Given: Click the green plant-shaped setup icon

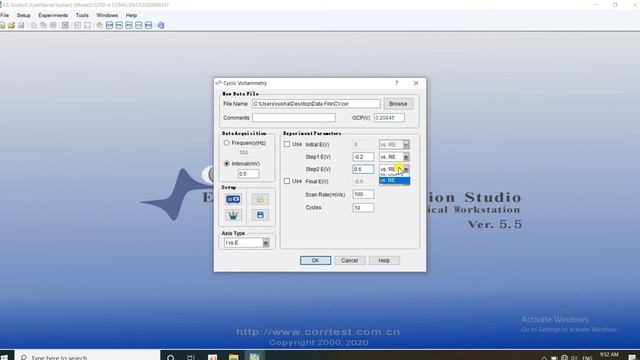Looking at the screenshot, I should 233,215.
